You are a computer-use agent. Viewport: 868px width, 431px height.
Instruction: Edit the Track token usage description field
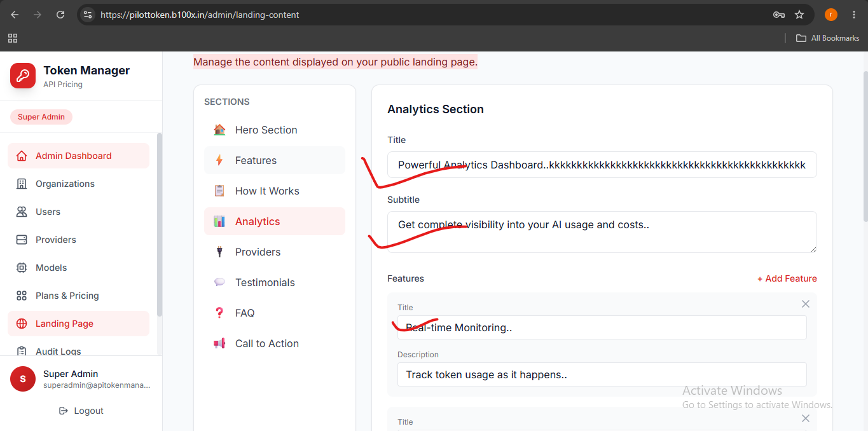(602, 374)
